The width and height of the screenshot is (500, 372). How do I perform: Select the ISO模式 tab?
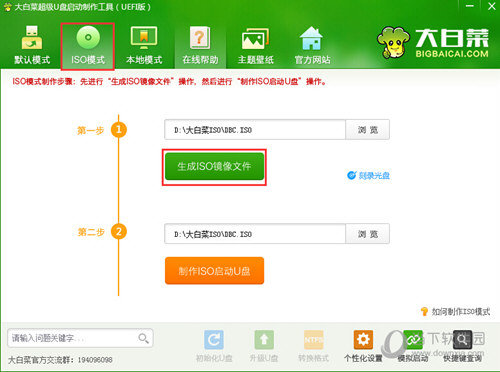88,46
